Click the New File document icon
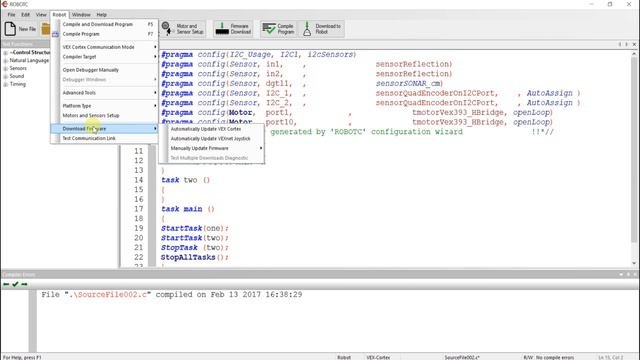 (x=10, y=29)
